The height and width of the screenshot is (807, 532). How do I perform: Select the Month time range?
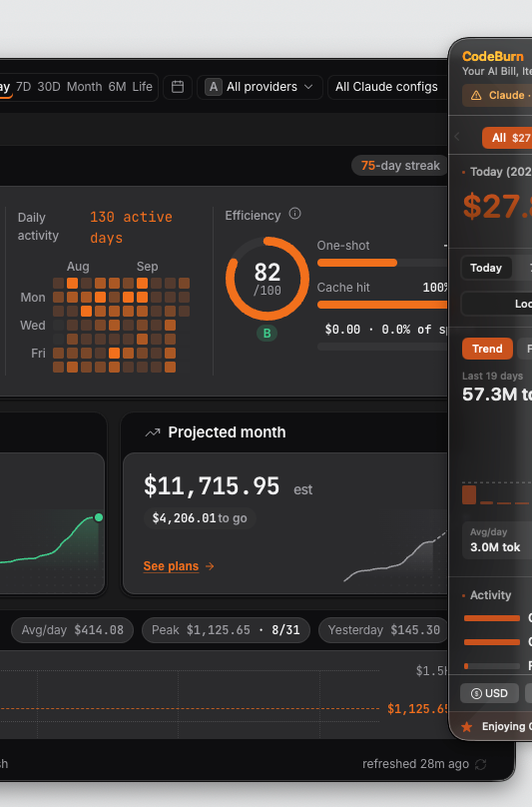tap(85, 87)
